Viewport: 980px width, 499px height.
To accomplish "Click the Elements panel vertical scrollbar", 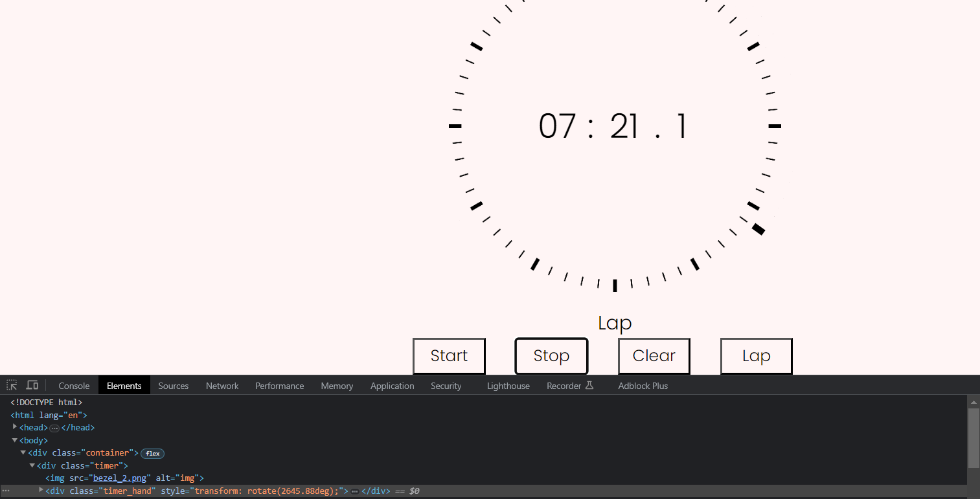I will [x=974, y=438].
